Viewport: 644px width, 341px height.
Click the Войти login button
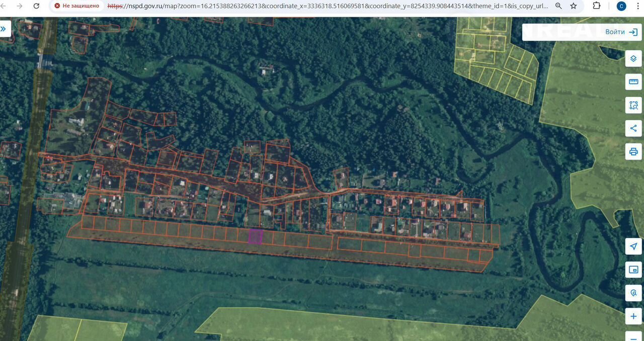pyautogui.click(x=621, y=32)
